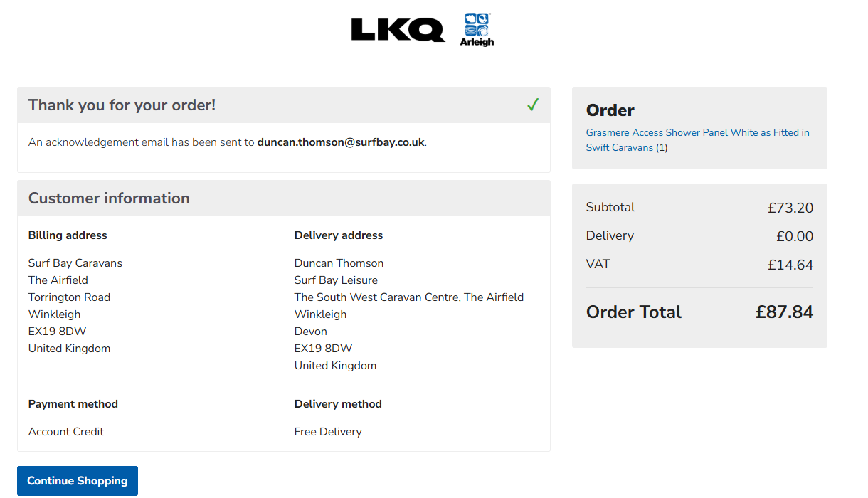Click the Delivery address label
The width and height of the screenshot is (868, 498).
coord(339,235)
